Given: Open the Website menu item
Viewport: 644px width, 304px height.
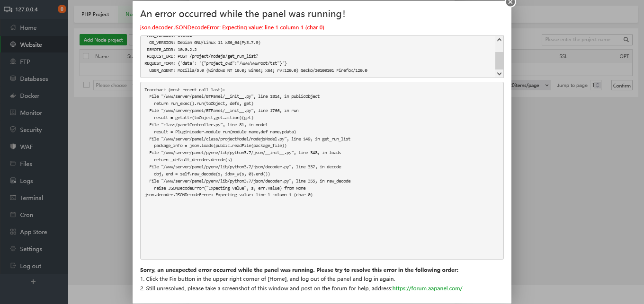Looking at the screenshot, I should point(31,45).
